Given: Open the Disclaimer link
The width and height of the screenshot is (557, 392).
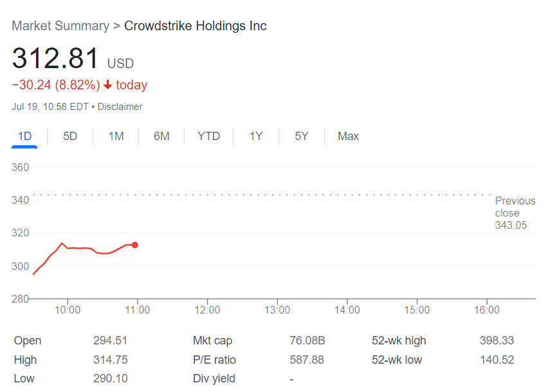Looking at the screenshot, I should pyautogui.click(x=120, y=107).
